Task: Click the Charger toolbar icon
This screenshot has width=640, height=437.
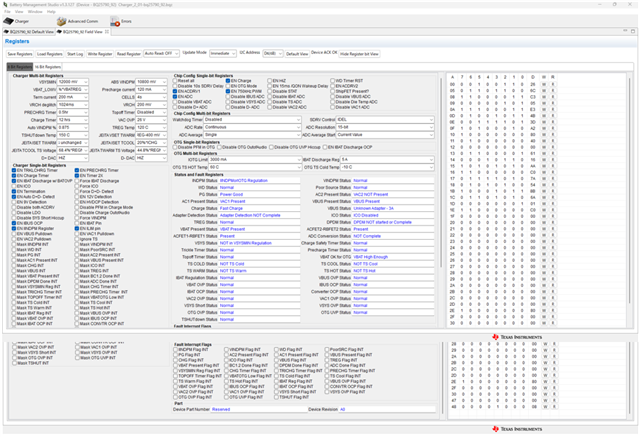Action: click(x=9, y=21)
